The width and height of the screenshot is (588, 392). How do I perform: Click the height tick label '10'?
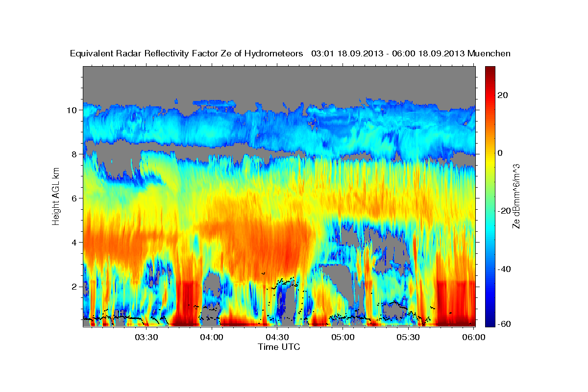coord(73,110)
